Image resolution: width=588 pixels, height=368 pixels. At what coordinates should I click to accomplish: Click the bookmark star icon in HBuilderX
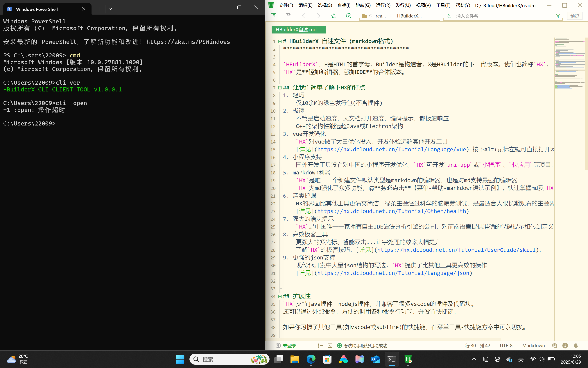pyautogui.click(x=334, y=16)
